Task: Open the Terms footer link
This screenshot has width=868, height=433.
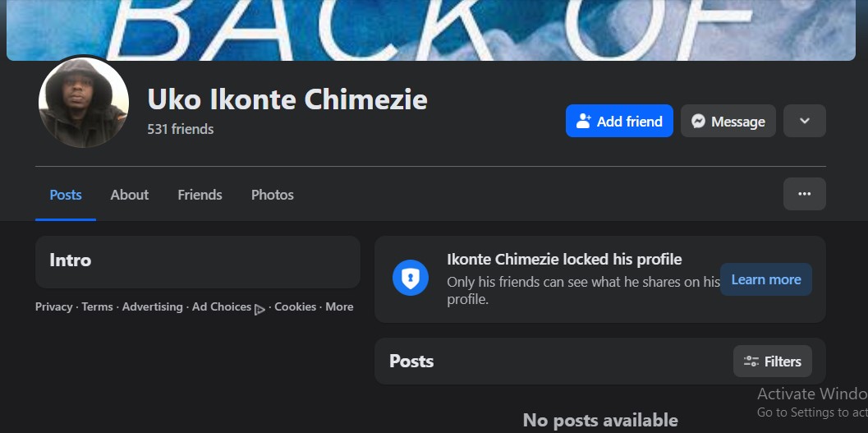Action: (97, 306)
